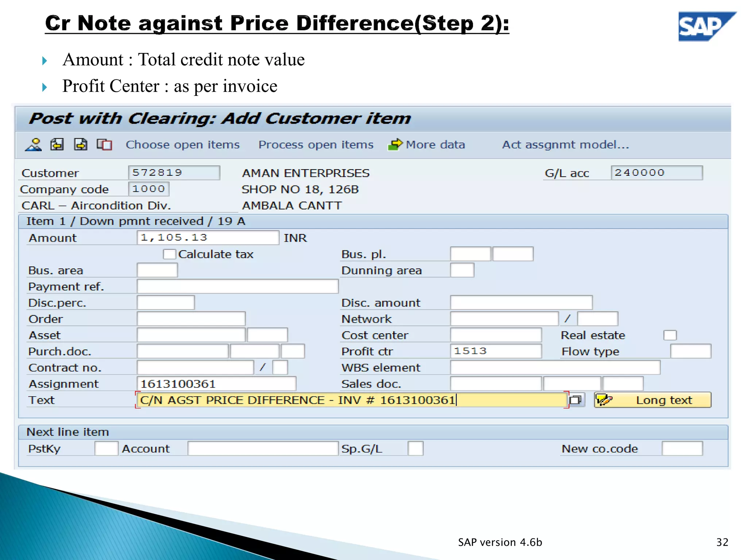
Task: Click the Contract no. field
Action: [x=196, y=367]
